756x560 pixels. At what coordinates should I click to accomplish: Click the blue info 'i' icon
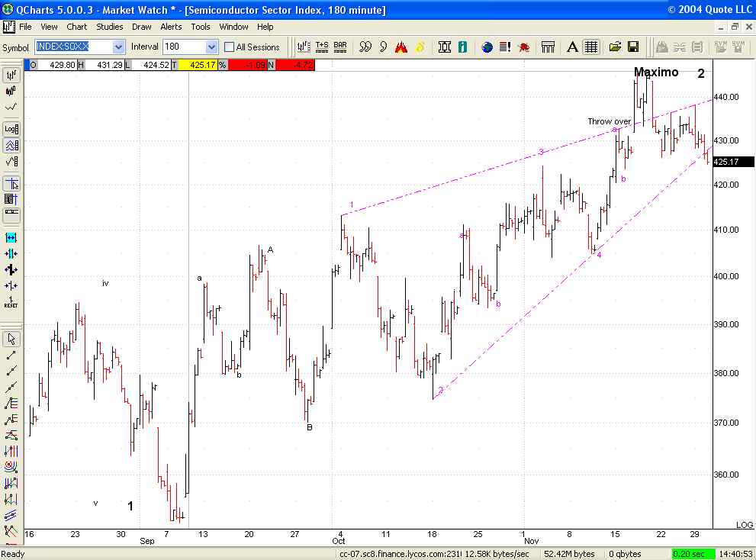pos(463,47)
